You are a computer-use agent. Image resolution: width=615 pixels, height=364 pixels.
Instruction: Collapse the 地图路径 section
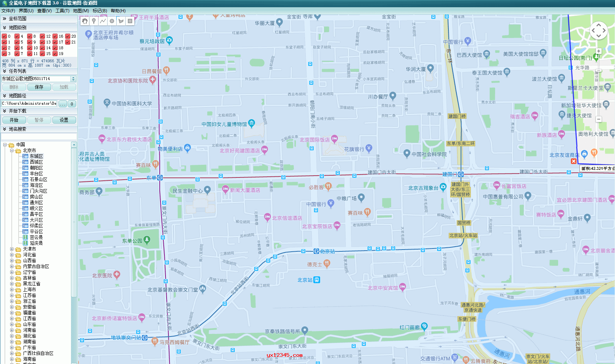coord(4,96)
